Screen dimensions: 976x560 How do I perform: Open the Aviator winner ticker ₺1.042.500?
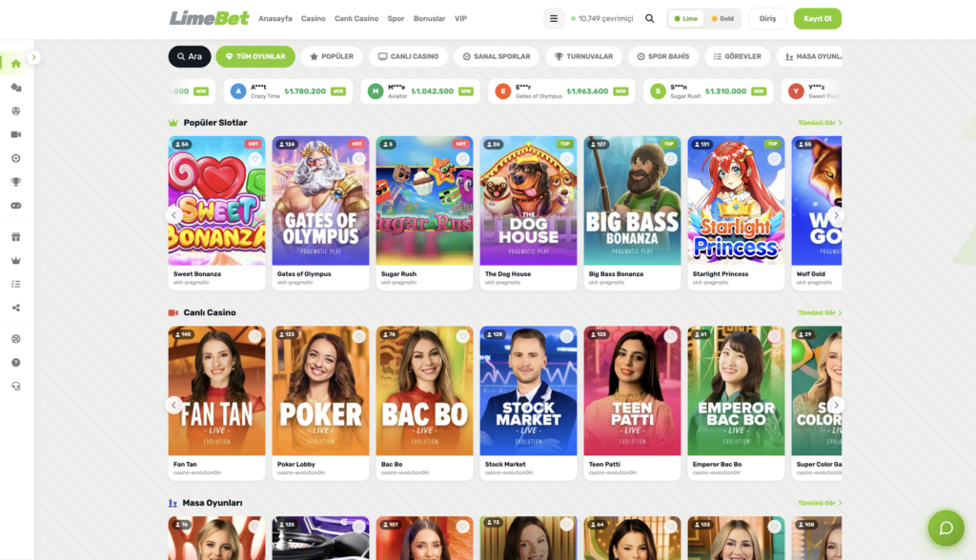[420, 91]
